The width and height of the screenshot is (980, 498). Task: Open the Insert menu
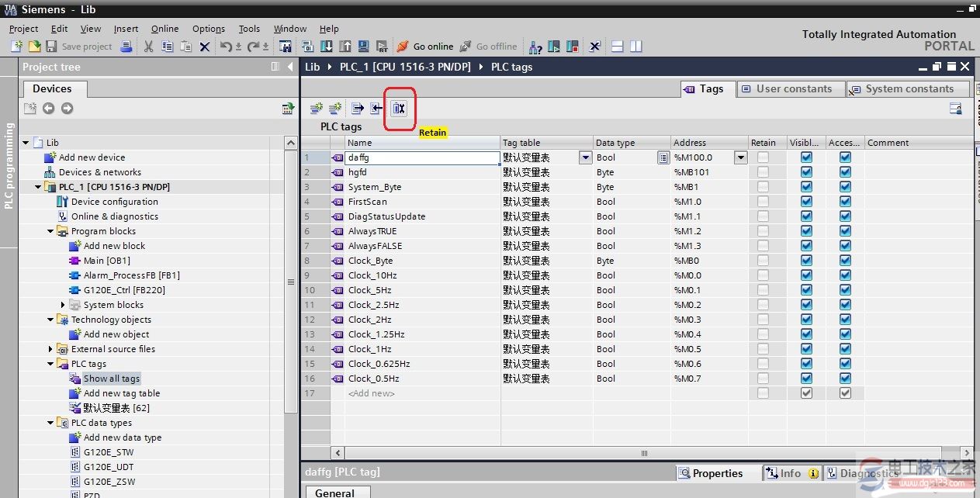click(x=126, y=29)
